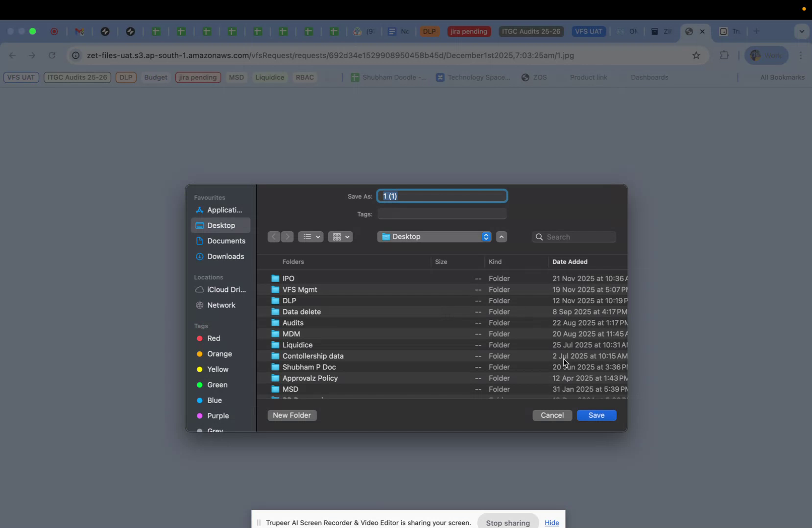
Task: Toggle the bookmark star in address bar
Action: [x=696, y=55]
